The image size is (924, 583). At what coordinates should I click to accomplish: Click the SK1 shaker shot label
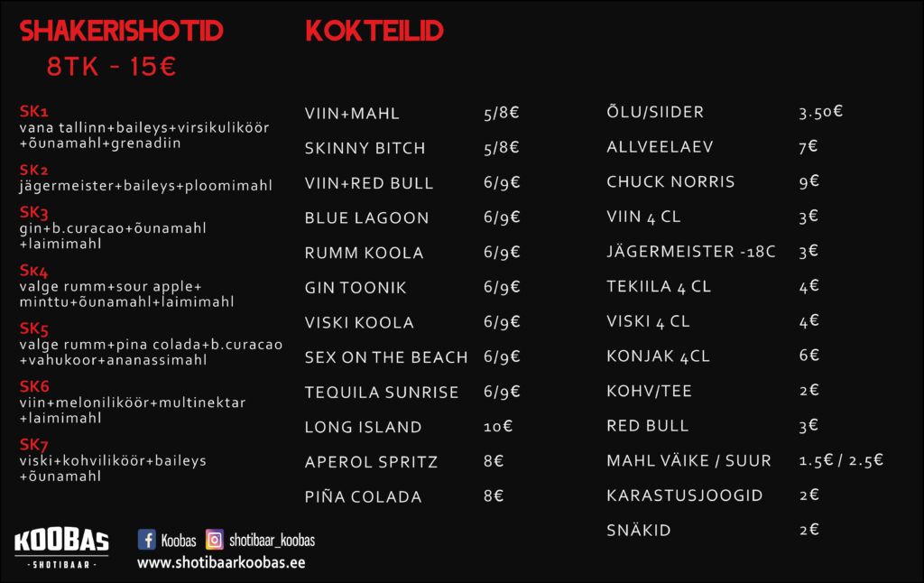click(x=33, y=111)
